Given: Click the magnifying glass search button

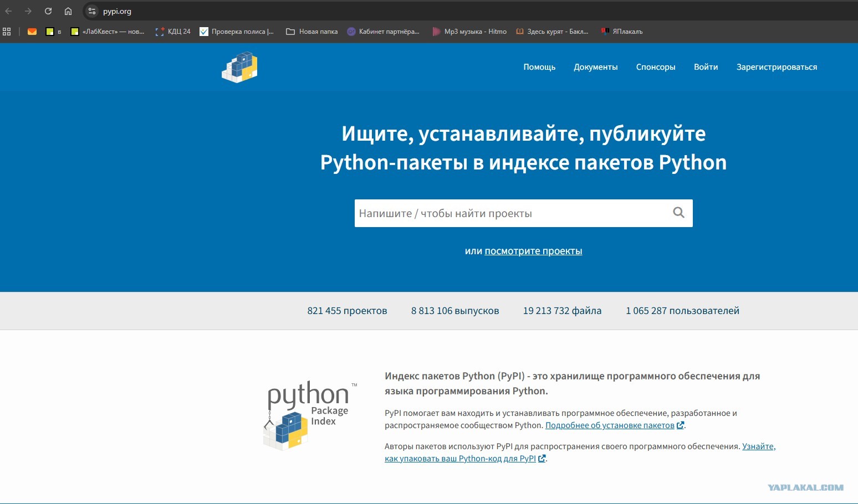Looking at the screenshot, I should click(679, 213).
